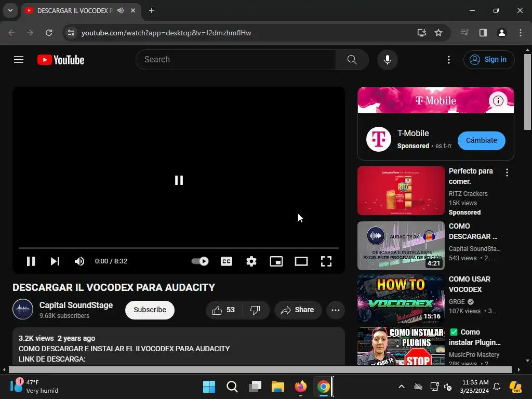This screenshot has height=399, width=532.
Task: Open more actions ellipsis under video
Action: [336, 310]
